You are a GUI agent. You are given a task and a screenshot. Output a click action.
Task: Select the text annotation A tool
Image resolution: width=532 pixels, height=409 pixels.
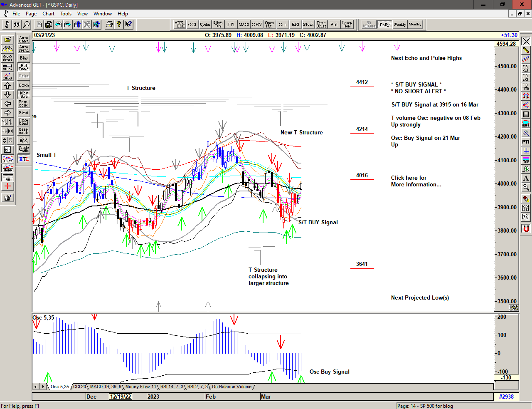click(x=526, y=178)
